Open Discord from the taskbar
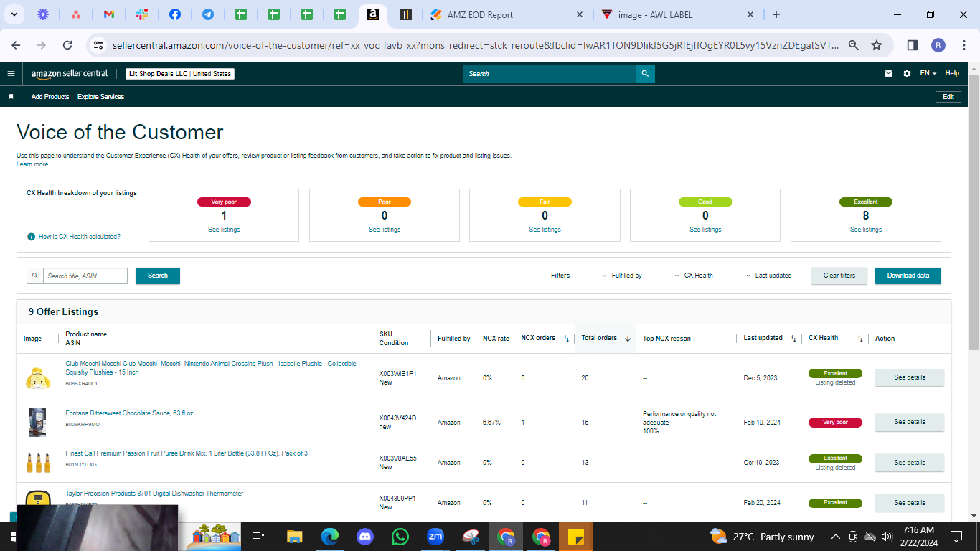 click(x=365, y=536)
